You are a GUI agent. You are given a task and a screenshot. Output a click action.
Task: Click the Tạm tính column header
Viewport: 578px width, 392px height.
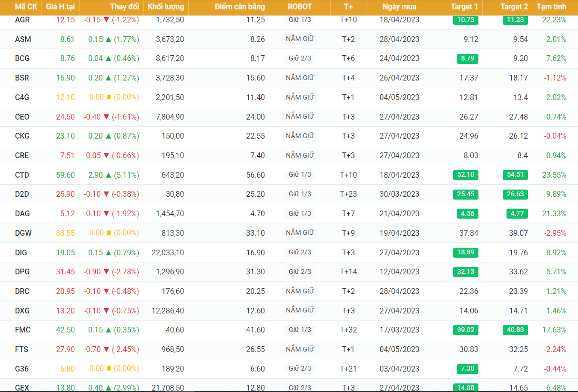coord(551,7)
